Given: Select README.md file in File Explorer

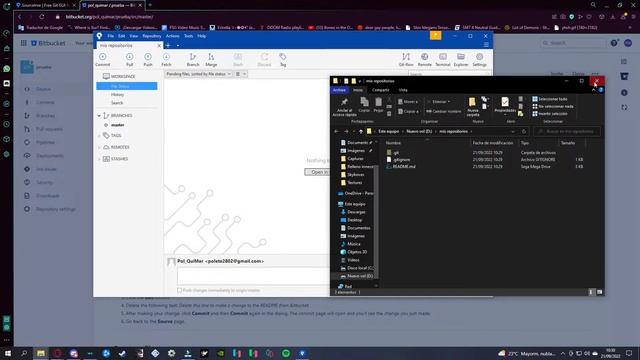Looking at the screenshot, I should (401, 167).
